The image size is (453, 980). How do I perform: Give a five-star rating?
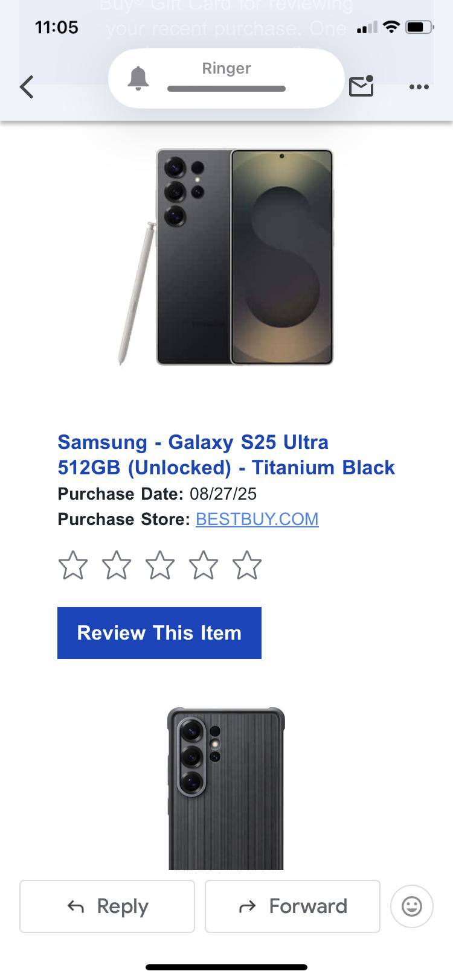click(x=247, y=565)
